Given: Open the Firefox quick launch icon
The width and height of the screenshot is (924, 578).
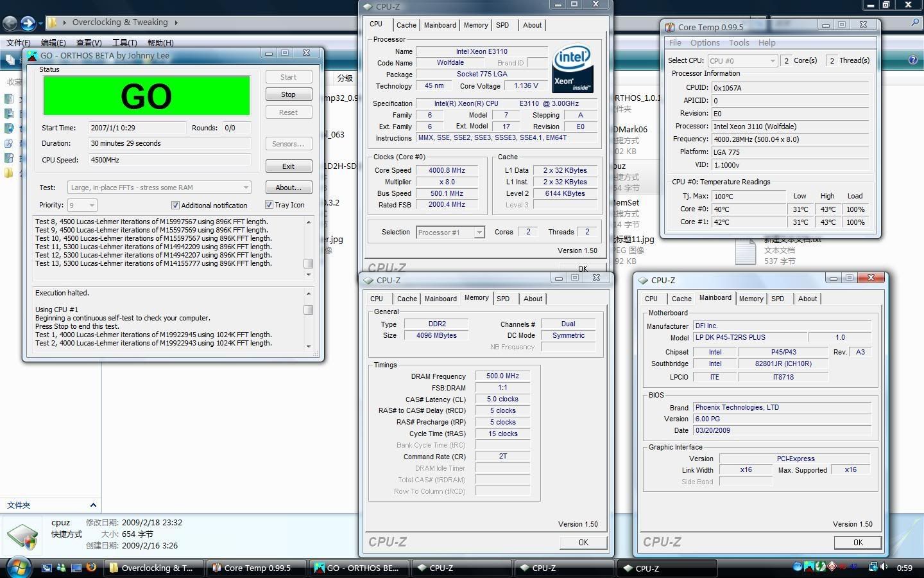Looking at the screenshot, I should [x=91, y=567].
